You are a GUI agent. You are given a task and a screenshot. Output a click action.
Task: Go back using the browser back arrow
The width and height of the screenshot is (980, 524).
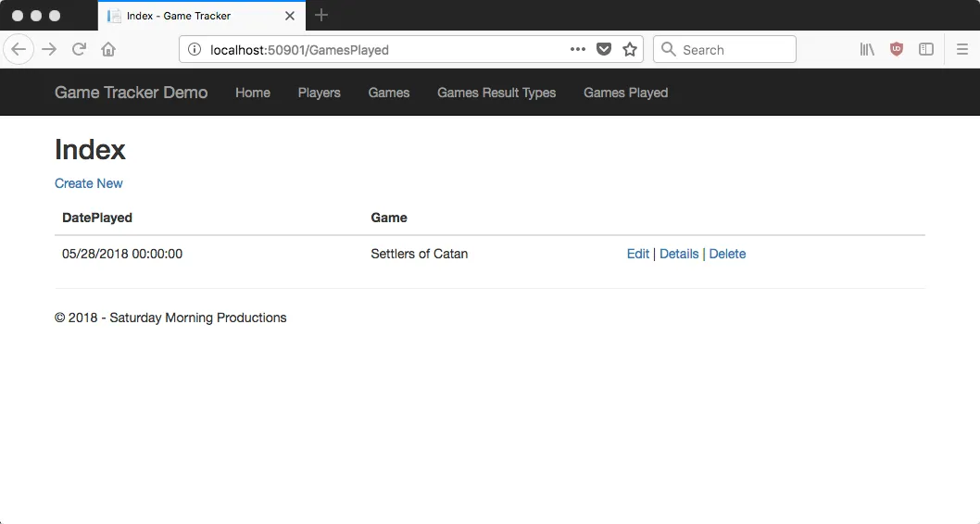(x=19, y=49)
